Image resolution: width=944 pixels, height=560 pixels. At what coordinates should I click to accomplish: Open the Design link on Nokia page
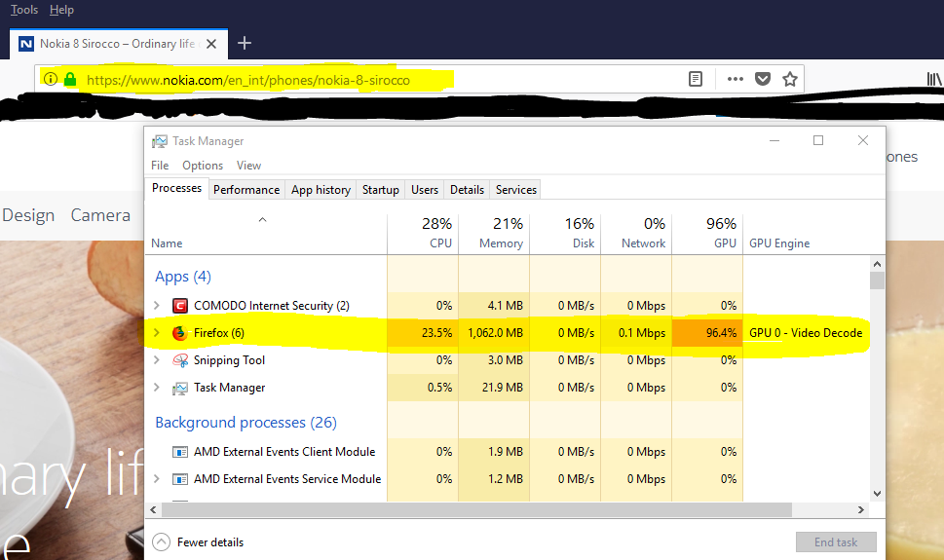[x=28, y=215]
